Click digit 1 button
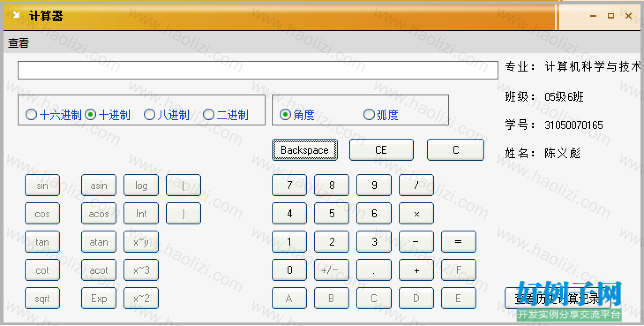The width and height of the screenshot is (644, 326). (x=289, y=242)
